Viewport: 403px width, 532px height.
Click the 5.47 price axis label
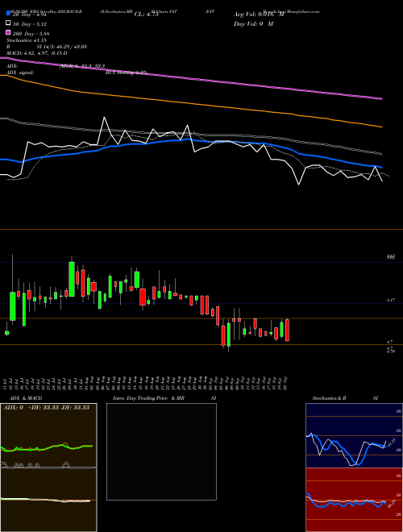point(391,300)
